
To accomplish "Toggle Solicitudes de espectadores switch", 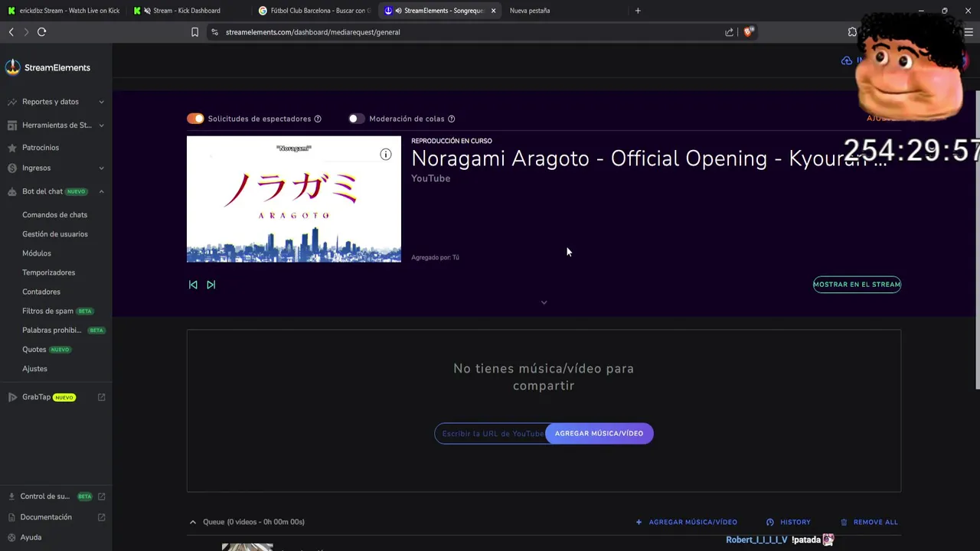I will [x=195, y=119].
